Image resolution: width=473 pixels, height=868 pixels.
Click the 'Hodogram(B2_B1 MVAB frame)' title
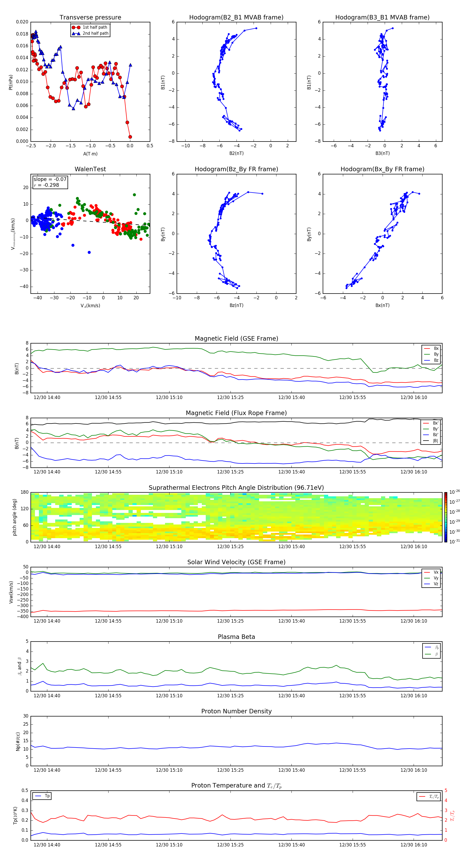236,18
